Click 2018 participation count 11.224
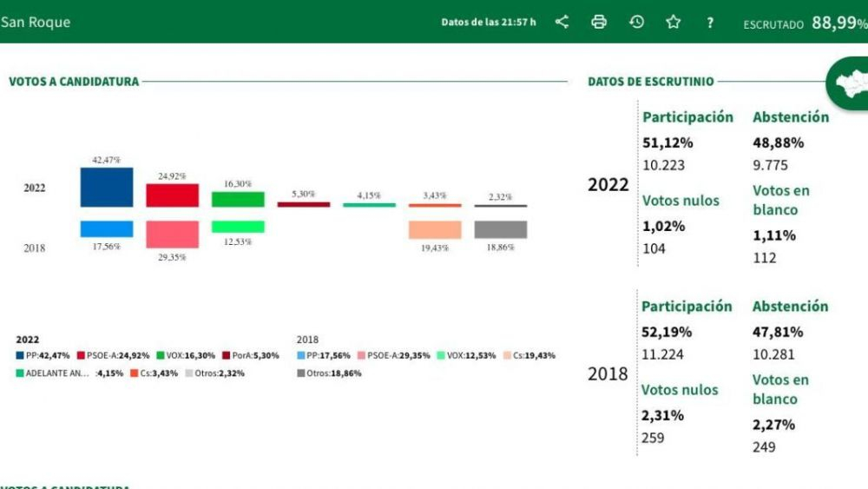This screenshot has width=868, height=489. [662, 354]
